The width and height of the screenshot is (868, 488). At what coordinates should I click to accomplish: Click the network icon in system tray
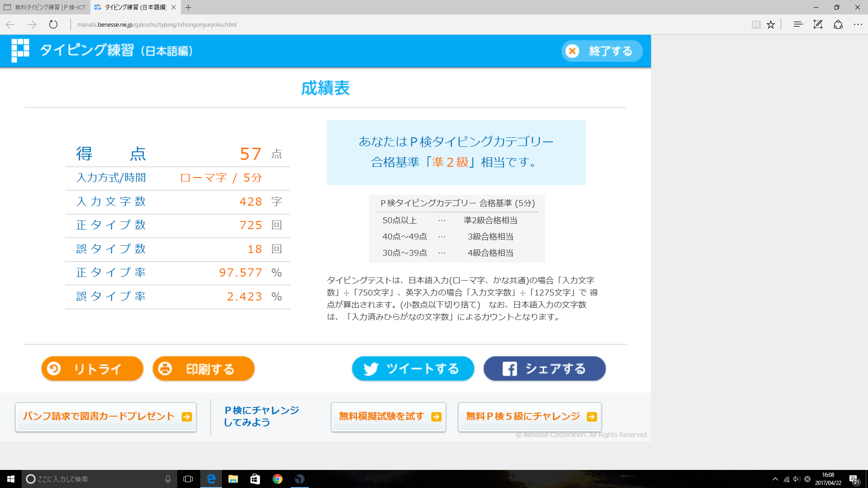(x=787, y=479)
